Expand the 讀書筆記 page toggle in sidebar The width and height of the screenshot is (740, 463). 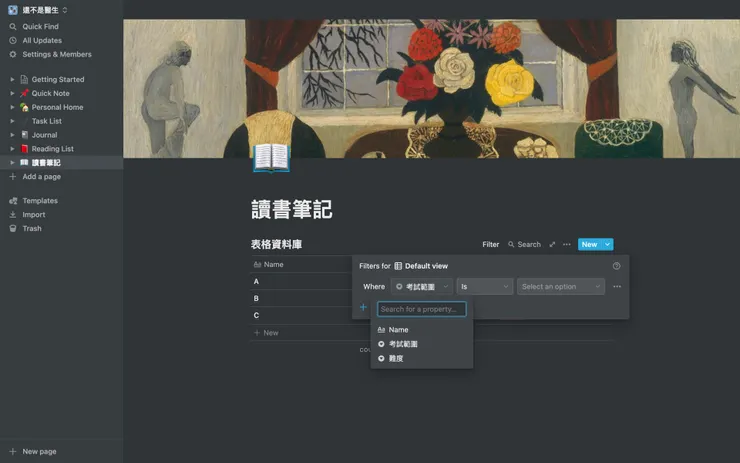click(x=12, y=162)
